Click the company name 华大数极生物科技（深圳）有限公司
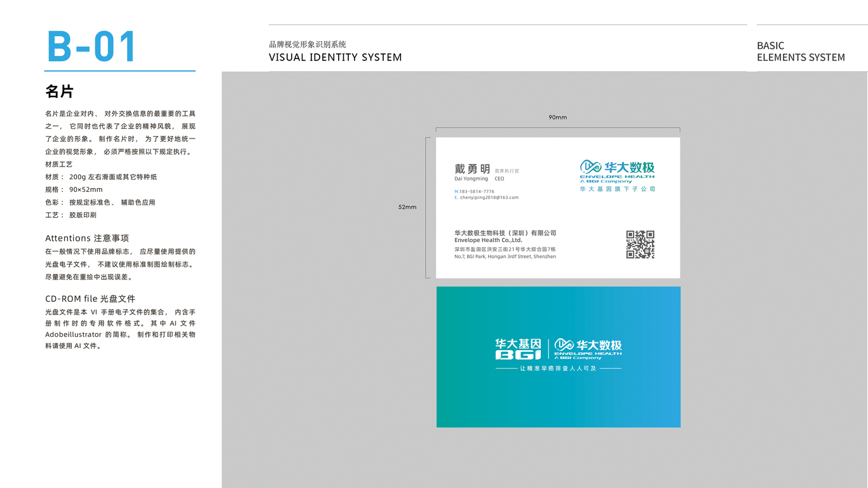This screenshot has height=488, width=868. [x=505, y=233]
